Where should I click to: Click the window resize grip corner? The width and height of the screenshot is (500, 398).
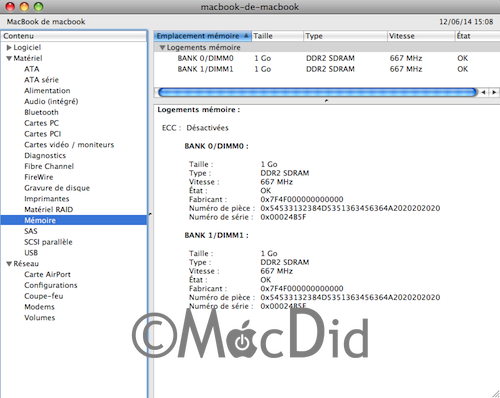(495, 394)
